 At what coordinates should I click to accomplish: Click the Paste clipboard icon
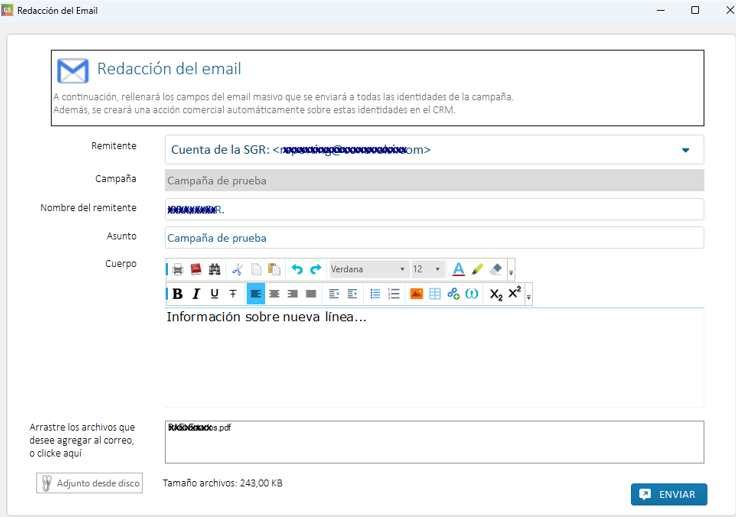pyautogui.click(x=274, y=269)
